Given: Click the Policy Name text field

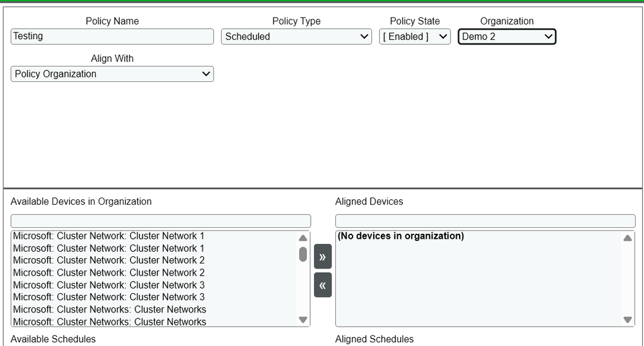Looking at the screenshot, I should (112, 37).
